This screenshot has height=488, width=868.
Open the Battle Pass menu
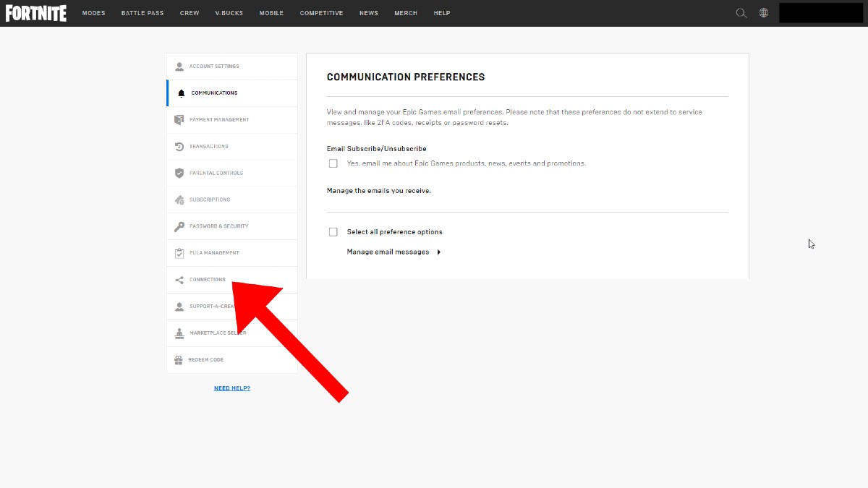pyautogui.click(x=142, y=13)
